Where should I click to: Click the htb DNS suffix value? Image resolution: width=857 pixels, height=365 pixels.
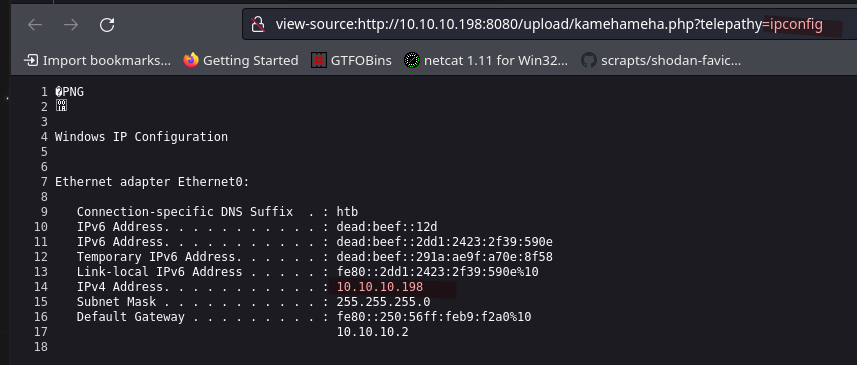pos(347,212)
